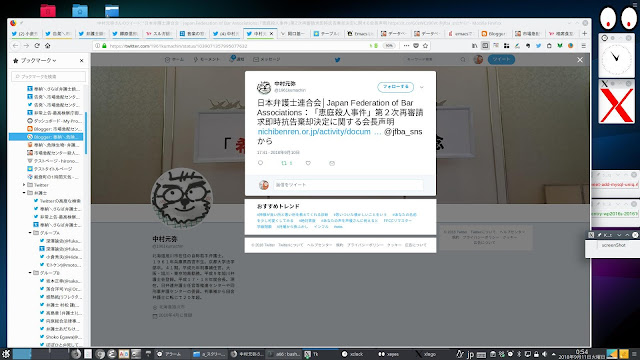Open the Shoko Egawa bookmark
Viewport: 640px width, 360px height.
60,337
